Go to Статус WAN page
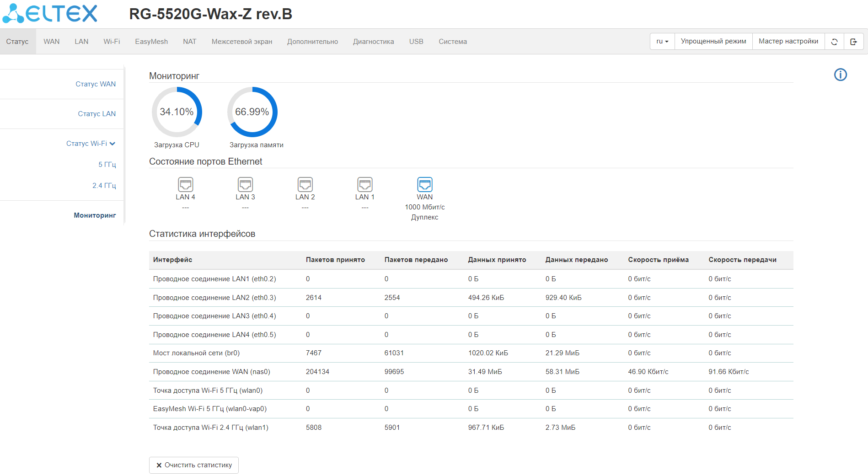Screen dimensions: 868x476 [x=96, y=84]
